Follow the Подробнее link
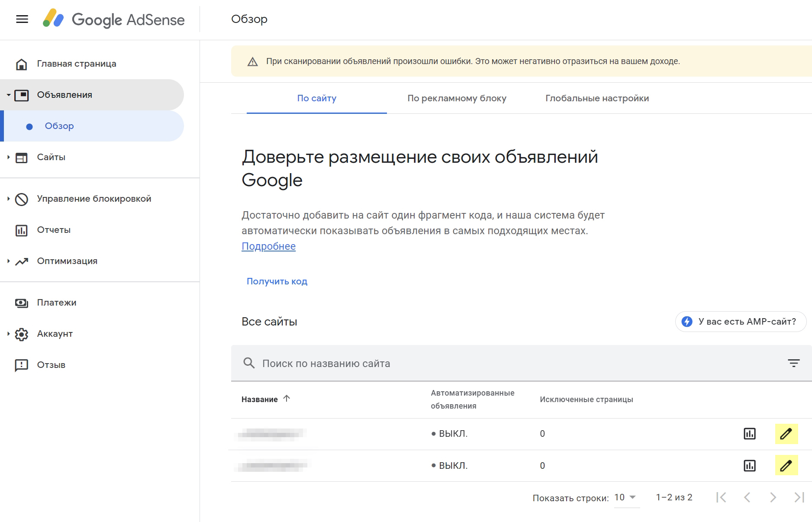 pyautogui.click(x=268, y=246)
